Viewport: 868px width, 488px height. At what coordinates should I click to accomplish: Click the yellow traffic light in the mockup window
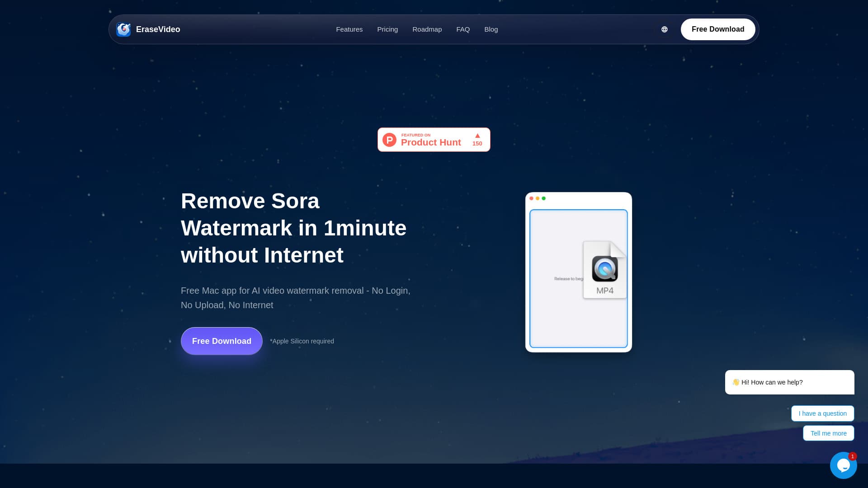538,198
